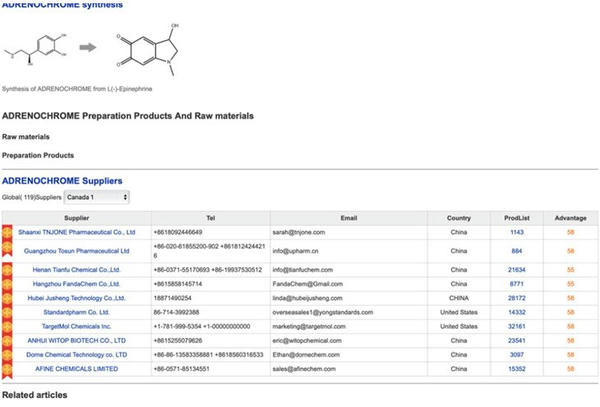Image resolution: width=600 pixels, height=407 pixels.
Task: Open Dome Chemical Technology co. LTD link
Action: tap(77, 355)
